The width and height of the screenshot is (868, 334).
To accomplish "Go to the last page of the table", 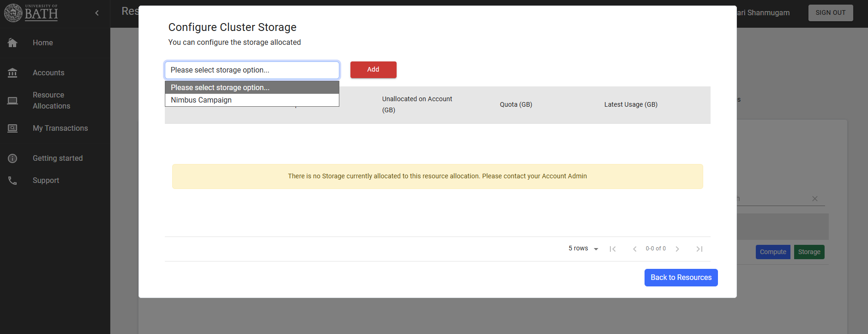I will (x=699, y=249).
